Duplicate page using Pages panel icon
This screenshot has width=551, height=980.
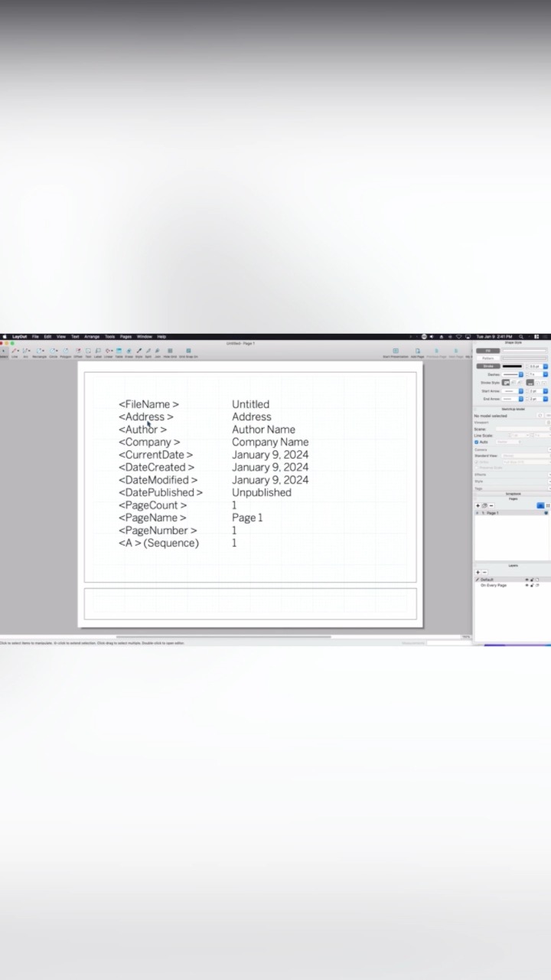(x=484, y=506)
